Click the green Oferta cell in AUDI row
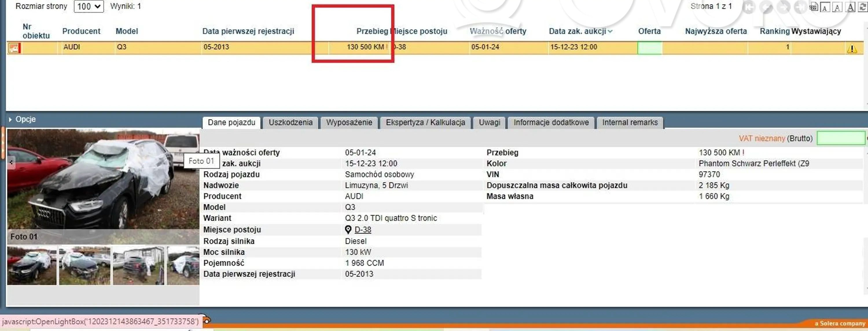This screenshot has width=868, height=331. pos(649,48)
